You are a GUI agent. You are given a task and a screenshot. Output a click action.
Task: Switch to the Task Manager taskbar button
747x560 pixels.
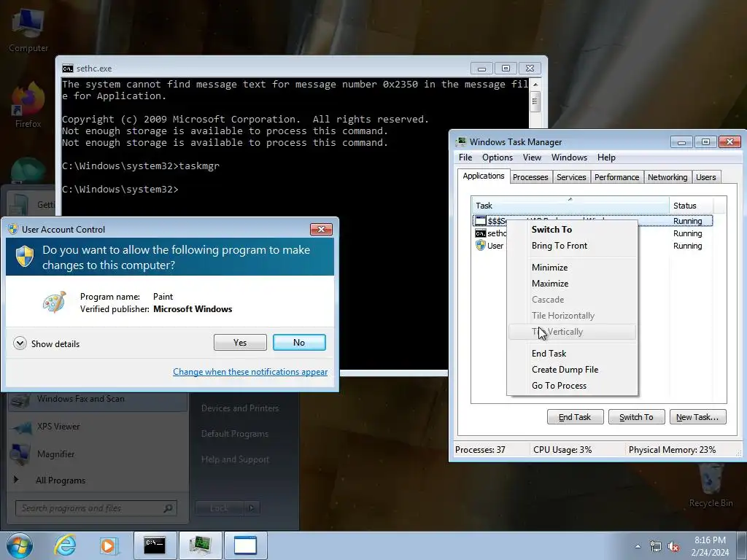click(200, 545)
